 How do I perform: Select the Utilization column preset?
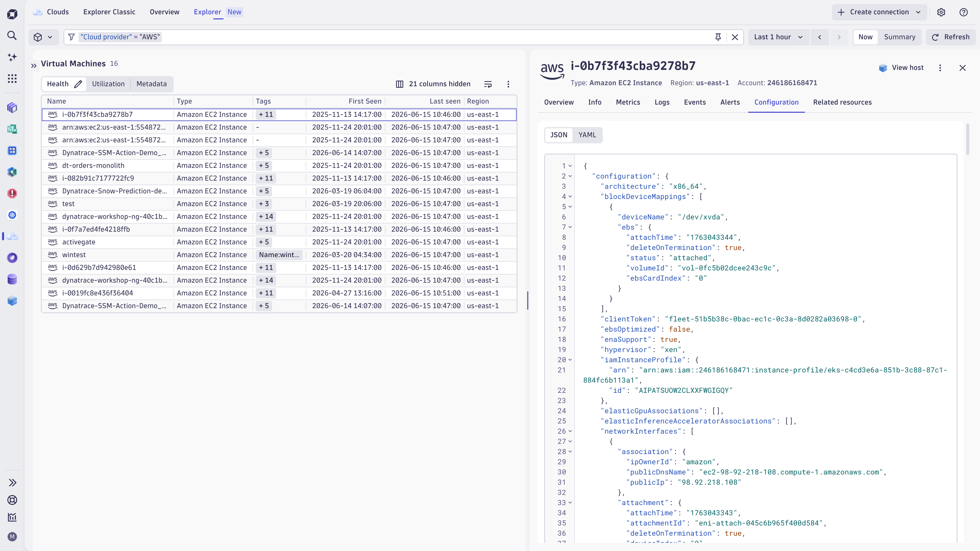pyautogui.click(x=108, y=84)
